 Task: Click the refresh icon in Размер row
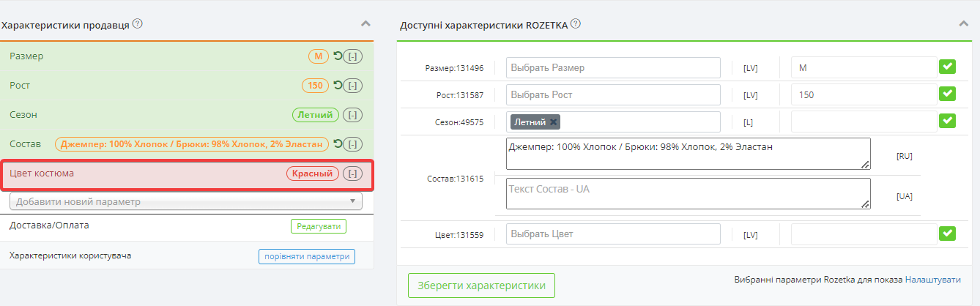click(x=337, y=56)
